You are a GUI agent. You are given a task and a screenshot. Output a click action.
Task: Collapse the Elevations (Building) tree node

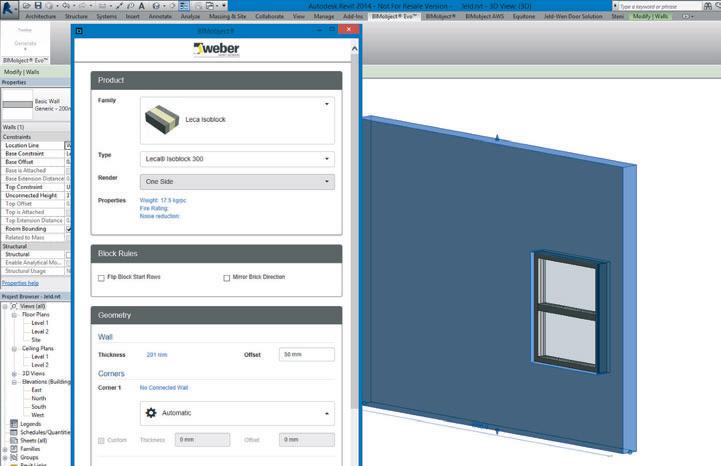tap(14, 382)
